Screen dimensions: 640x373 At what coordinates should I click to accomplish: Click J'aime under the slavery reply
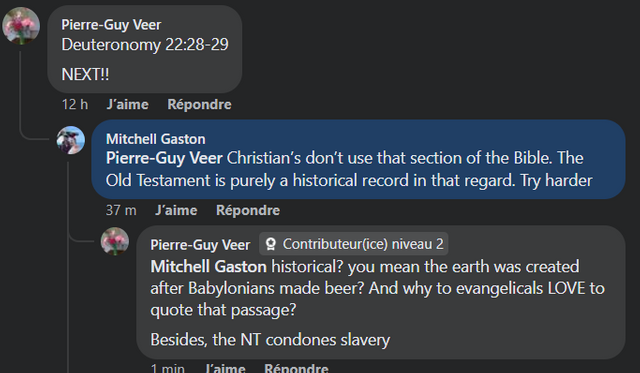(x=225, y=367)
